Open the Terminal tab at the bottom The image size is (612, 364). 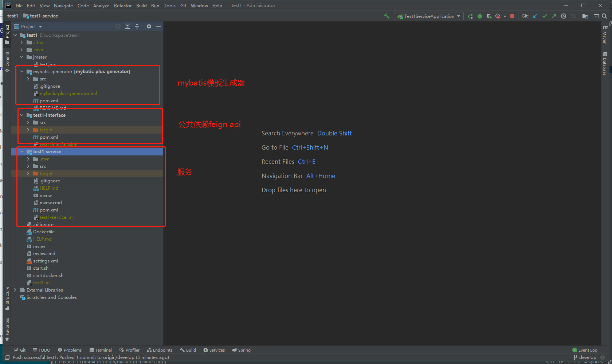click(x=101, y=350)
